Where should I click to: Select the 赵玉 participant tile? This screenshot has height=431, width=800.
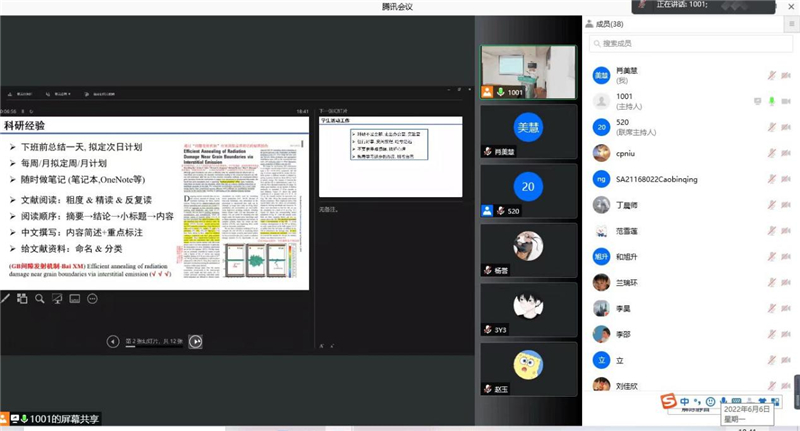coord(529,368)
